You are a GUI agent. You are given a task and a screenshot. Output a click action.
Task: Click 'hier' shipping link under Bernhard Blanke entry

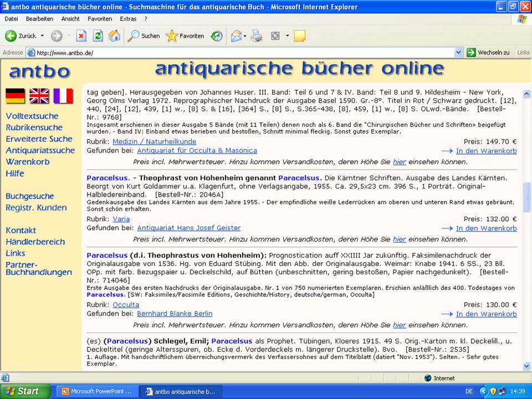click(x=400, y=325)
